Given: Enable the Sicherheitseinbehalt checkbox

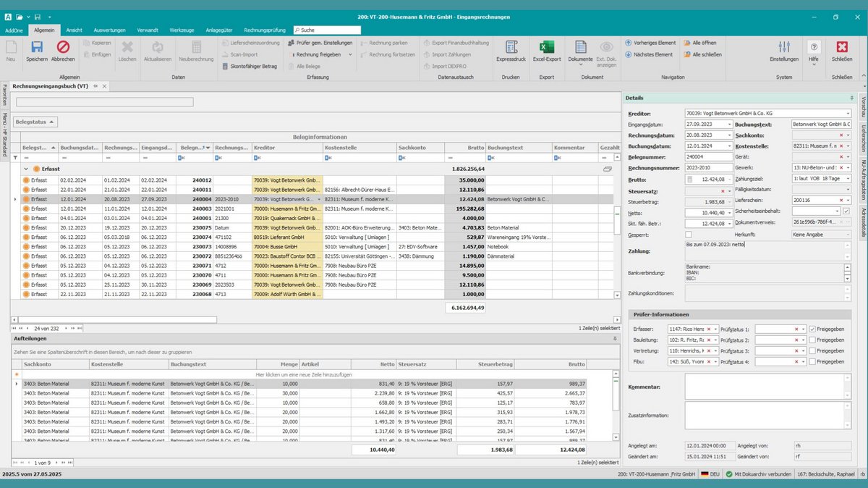Looking at the screenshot, I should pos(846,211).
